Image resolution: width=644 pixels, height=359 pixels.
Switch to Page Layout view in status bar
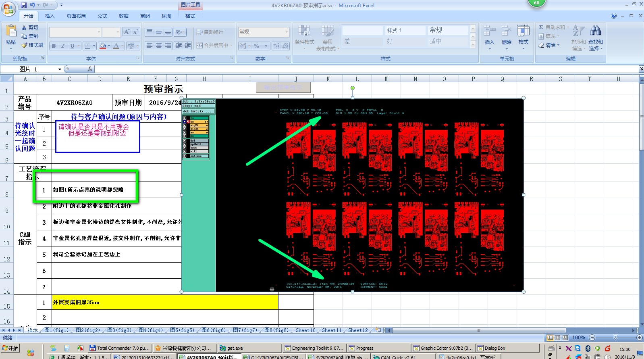click(557, 338)
